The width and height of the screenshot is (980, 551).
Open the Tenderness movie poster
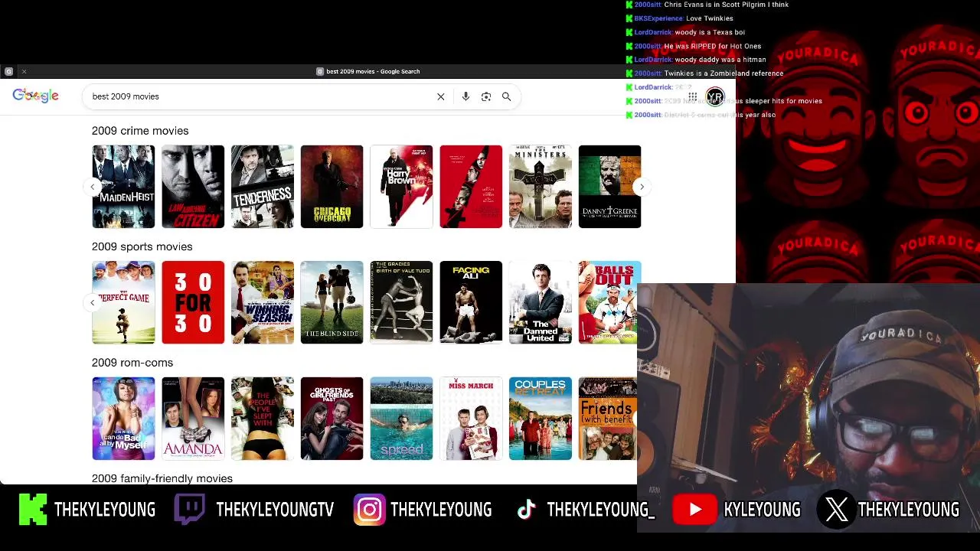263,187
